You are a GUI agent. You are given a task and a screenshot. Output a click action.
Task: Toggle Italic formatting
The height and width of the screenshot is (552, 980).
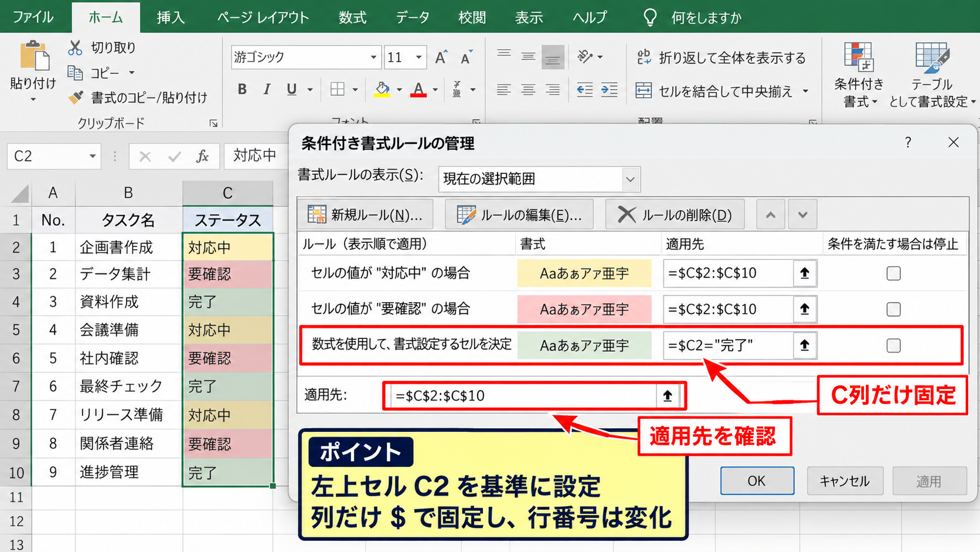[267, 89]
